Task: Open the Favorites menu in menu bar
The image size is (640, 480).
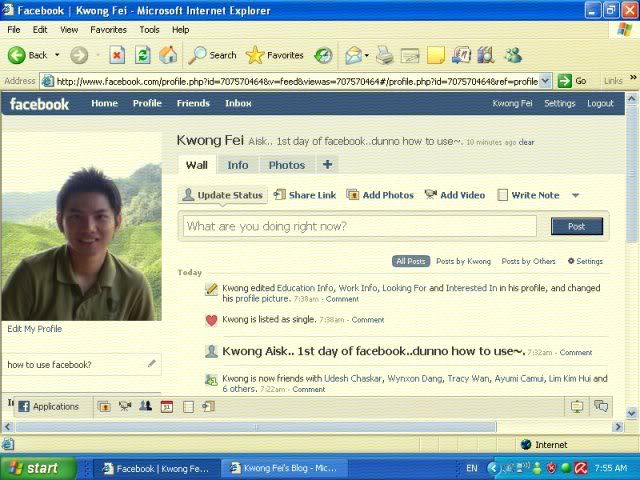Action: click(x=108, y=30)
